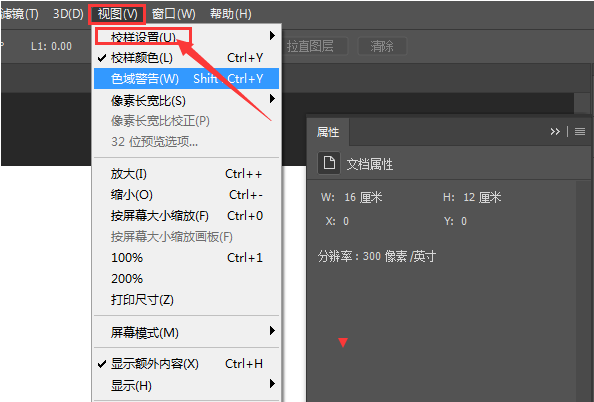
Task: Expand the 校样设置 submenu arrow
Action: 272,36
